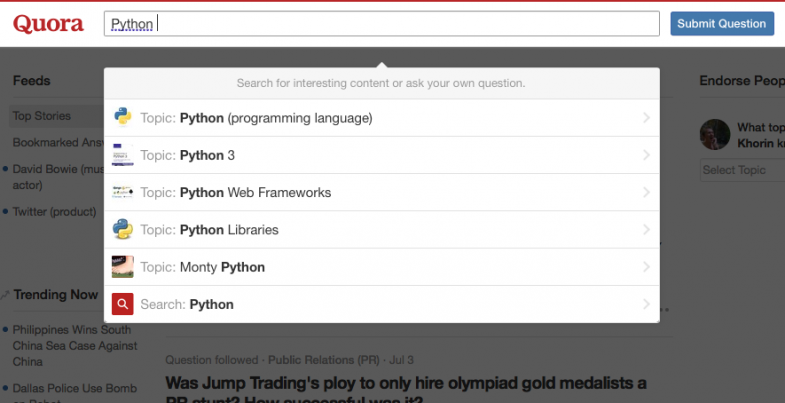Select Topic: Python 3 suggestion
The width and height of the screenshot is (785, 403).
coord(381,155)
